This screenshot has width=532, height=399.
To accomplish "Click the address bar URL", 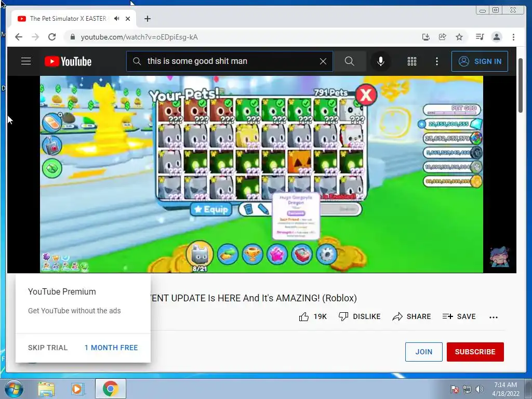I will click(x=139, y=37).
